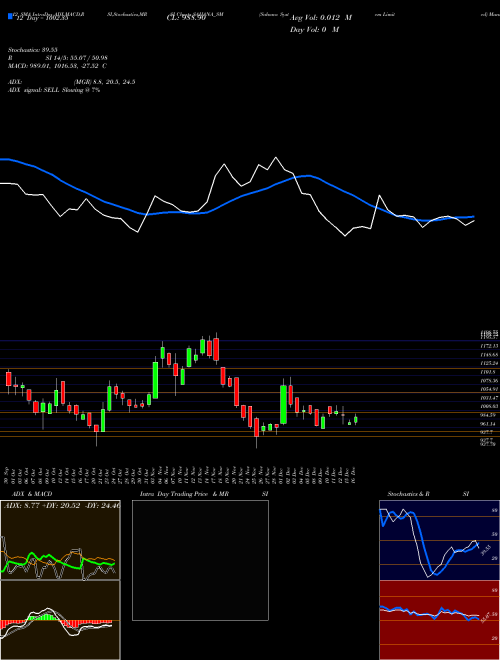Click the (MGR) 8.8, 20.5, 24.5 ADX values
Image resolution: width=500 pixels, height=660 pixels.
104,82
